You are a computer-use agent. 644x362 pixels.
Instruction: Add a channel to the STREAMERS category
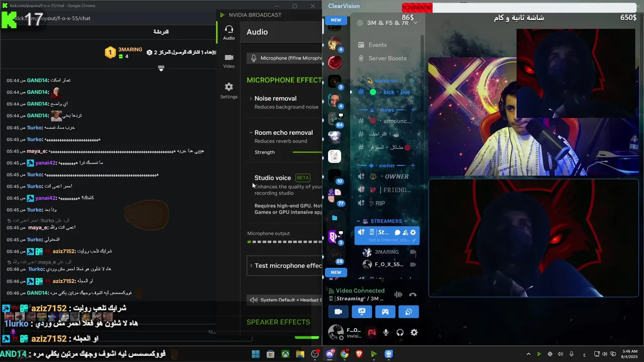[x=413, y=221]
